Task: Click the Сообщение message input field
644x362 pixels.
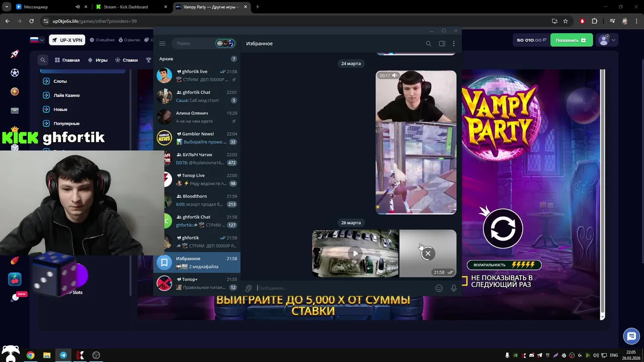Action: (x=345, y=288)
